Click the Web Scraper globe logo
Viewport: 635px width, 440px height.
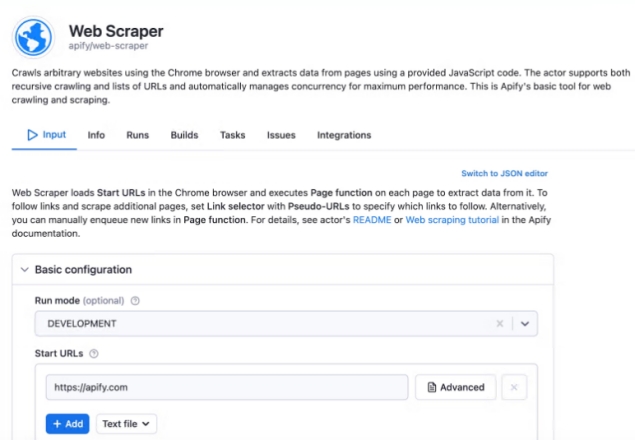34,37
